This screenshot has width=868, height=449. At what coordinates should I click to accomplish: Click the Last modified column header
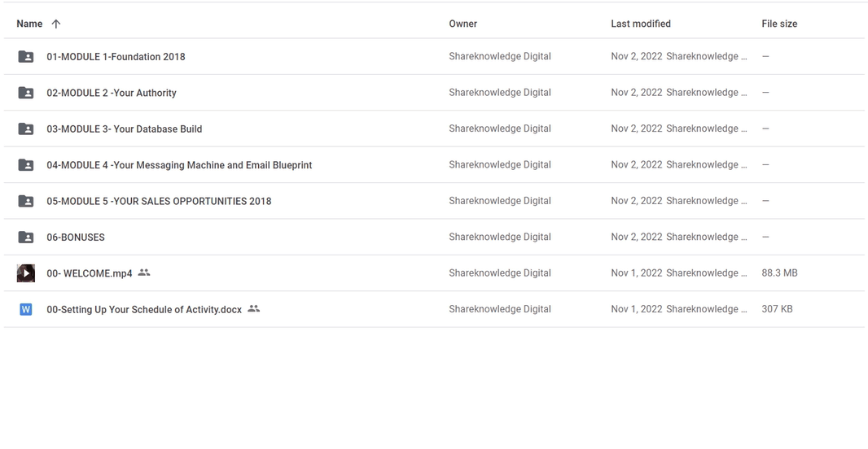pyautogui.click(x=641, y=24)
